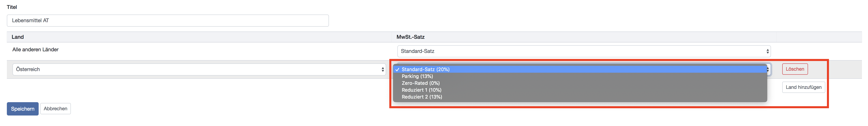The image size is (868, 126).
Task: Click the Land column header
Action: [18, 37]
